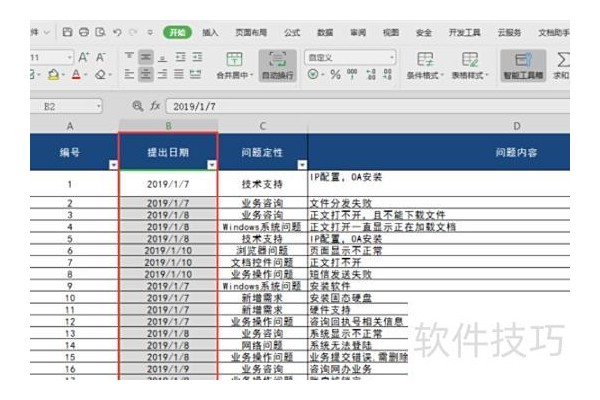Click the currency format icon
The image size is (600, 400).
(x=313, y=74)
